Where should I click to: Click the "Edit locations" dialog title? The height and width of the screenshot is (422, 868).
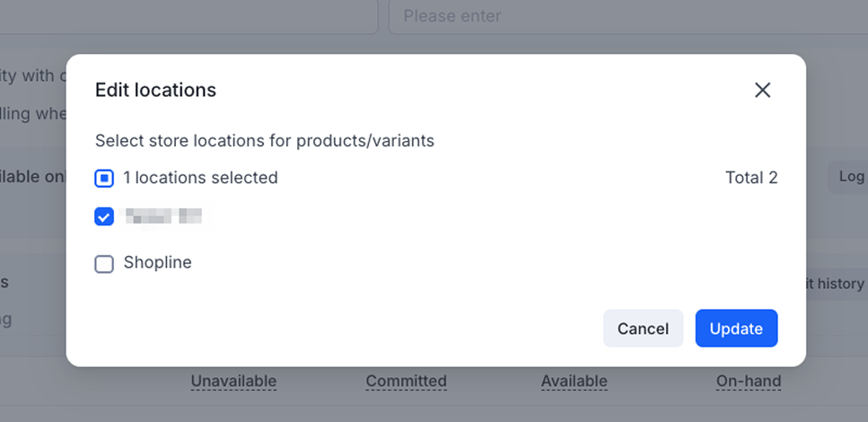pyautogui.click(x=155, y=90)
